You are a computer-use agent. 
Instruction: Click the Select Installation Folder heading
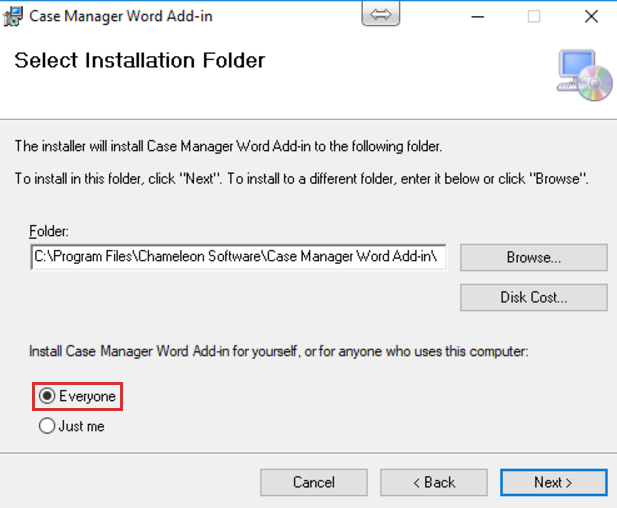point(140,61)
